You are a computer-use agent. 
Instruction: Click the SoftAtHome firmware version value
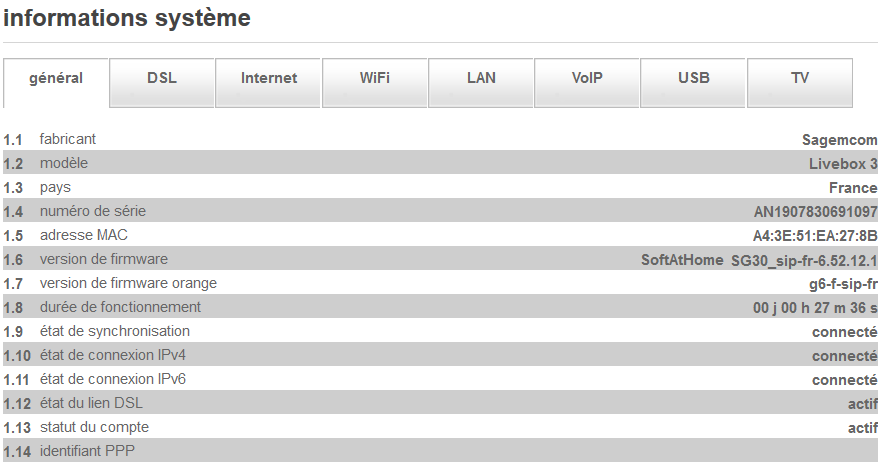coord(758,260)
